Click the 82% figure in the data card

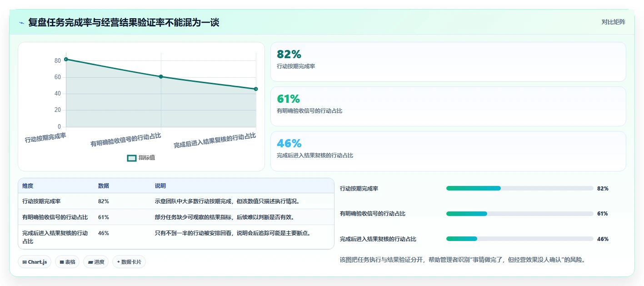(289, 55)
